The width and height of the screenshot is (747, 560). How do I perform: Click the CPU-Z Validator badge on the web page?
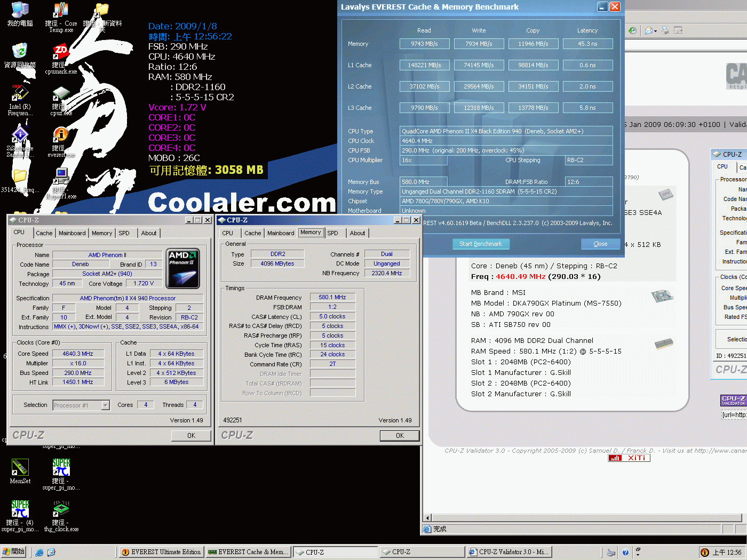(x=733, y=401)
